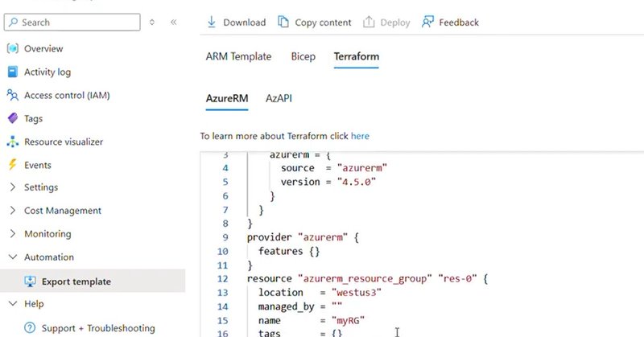Image resolution: width=644 pixels, height=337 pixels.
Task: Click line number 12 in code gutter
Action: (223, 279)
